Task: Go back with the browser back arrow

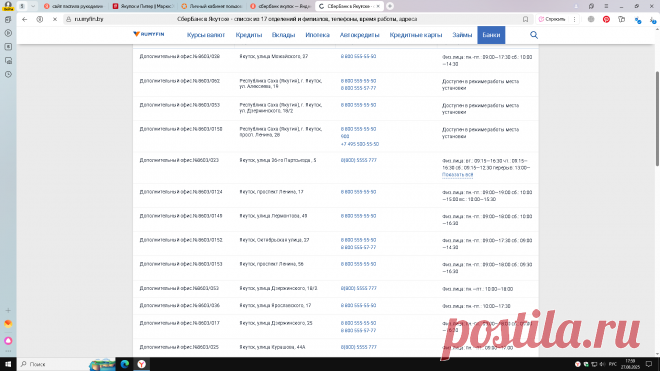Action: click(x=24, y=19)
